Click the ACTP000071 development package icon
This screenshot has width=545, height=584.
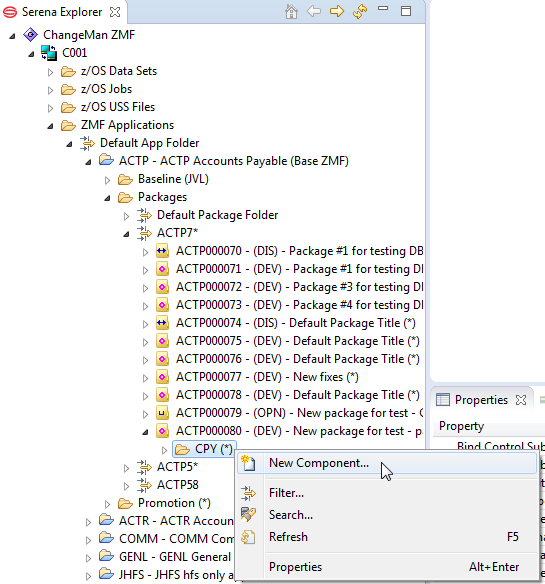(162, 269)
